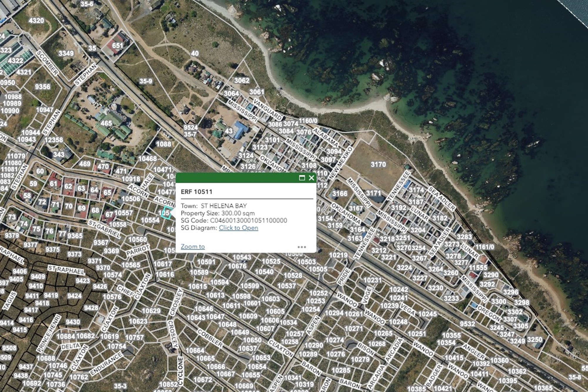588x392 pixels.
Task: Select parcel 3349 on the map
Action: 66,54
